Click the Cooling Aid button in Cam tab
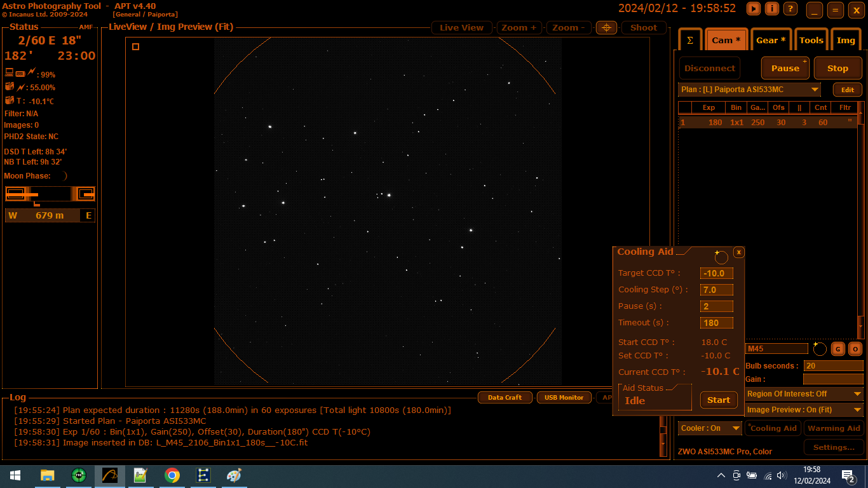Viewport: 868px width, 488px height. [773, 428]
